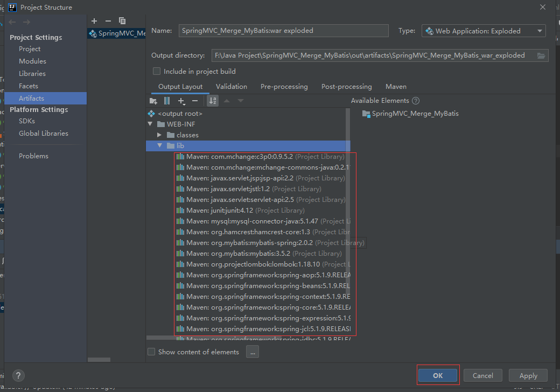The width and height of the screenshot is (560, 392).
Task: Collapse the WEB-INF folder node
Action: (150, 124)
